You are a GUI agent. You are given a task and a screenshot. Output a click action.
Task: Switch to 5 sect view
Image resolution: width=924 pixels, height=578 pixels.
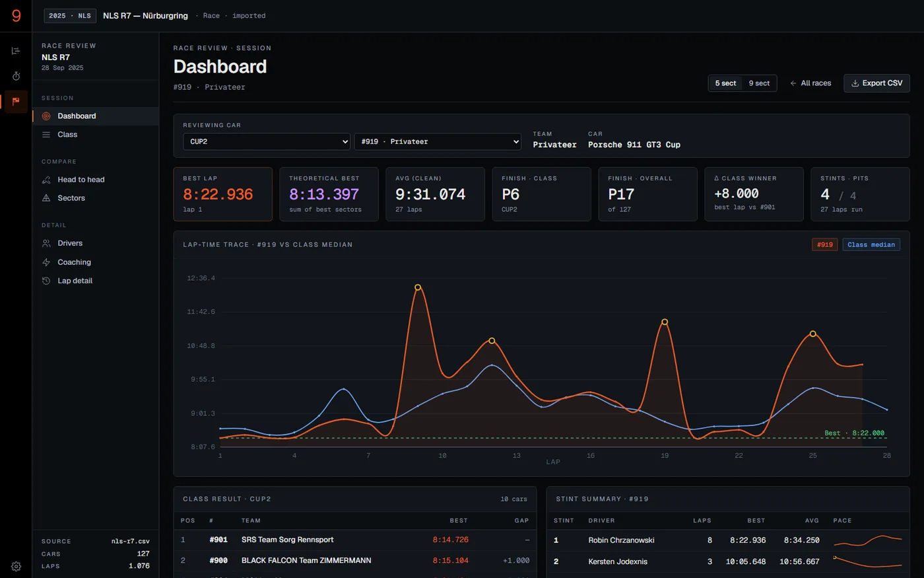click(x=725, y=83)
